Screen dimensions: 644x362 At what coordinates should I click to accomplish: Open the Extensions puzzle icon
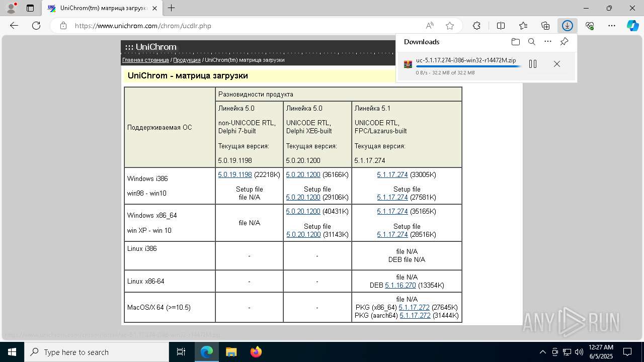click(476, 26)
